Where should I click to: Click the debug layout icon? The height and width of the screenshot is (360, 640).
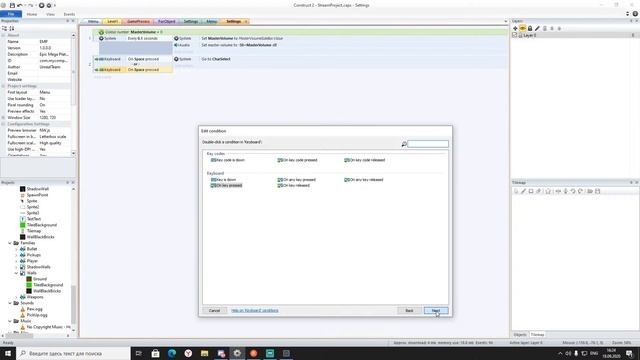coord(49,5)
